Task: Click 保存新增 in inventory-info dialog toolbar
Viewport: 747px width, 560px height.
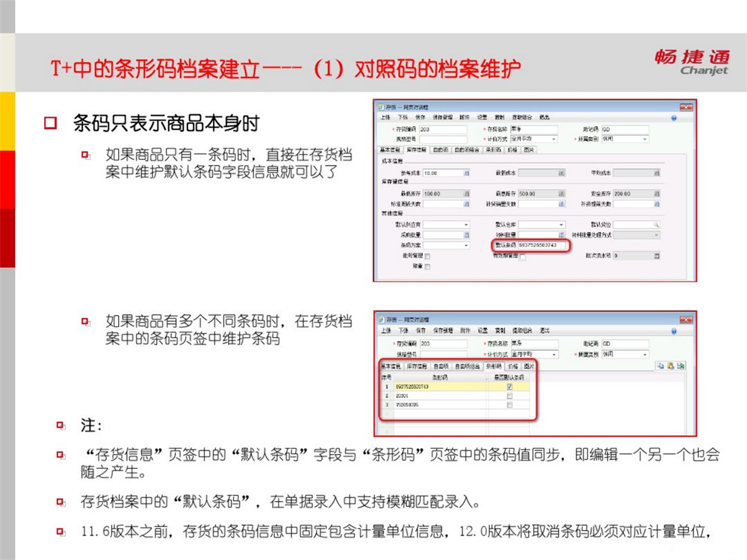Action: point(442,117)
